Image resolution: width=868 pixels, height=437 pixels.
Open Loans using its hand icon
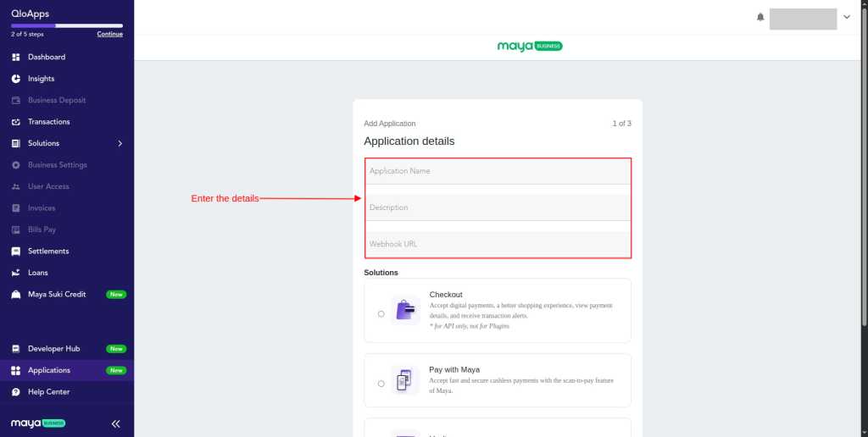point(16,273)
